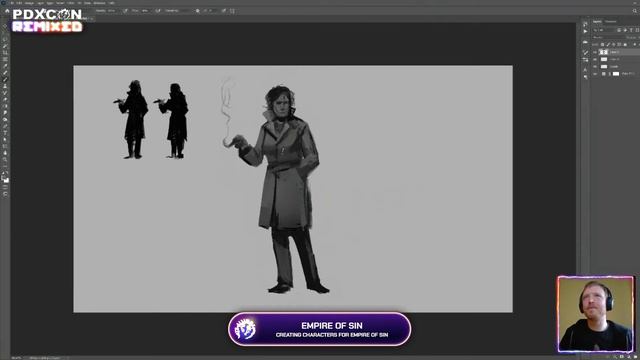Screen dimensions: 640x360
Task: Open the Filter menu
Action: tap(70, 3)
